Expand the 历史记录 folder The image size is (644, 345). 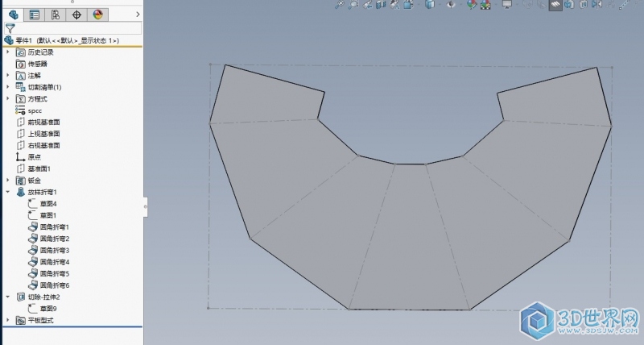coord(7,52)
